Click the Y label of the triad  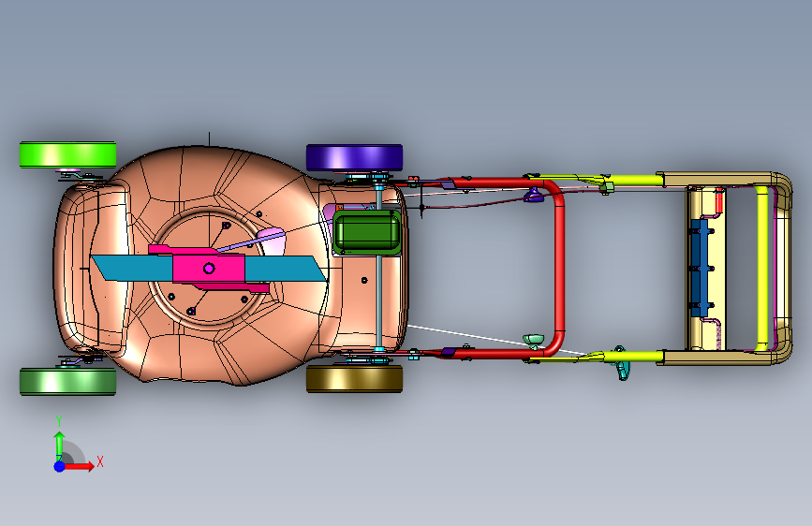click(59, 421)
